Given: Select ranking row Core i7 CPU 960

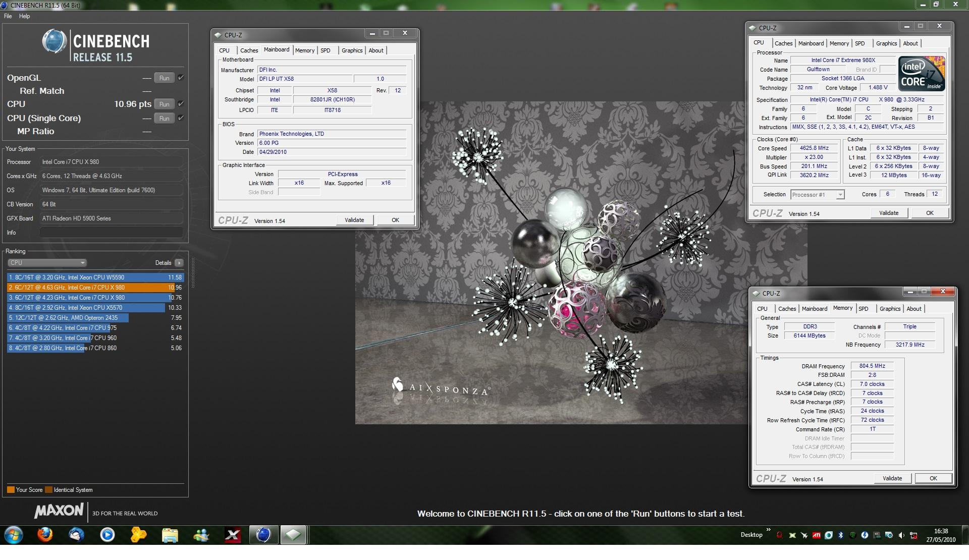Looking at the screenshot, I should point(95,338).
